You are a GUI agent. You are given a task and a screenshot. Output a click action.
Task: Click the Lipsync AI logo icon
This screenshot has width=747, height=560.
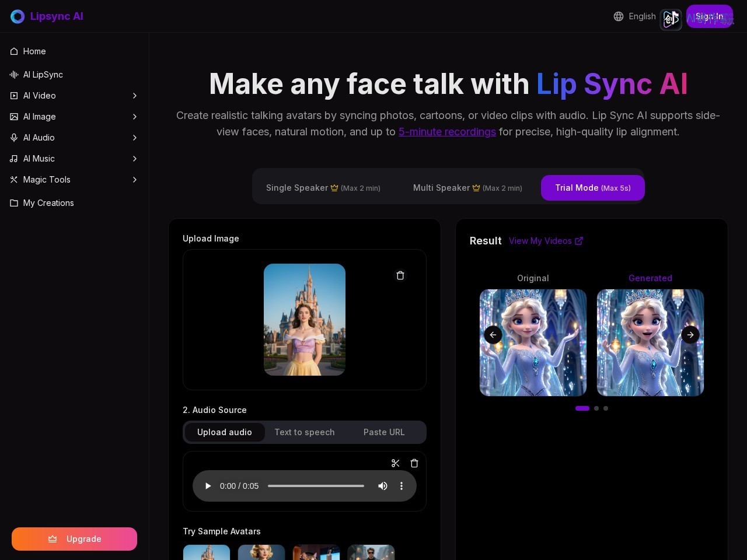(x=18, y=16)
